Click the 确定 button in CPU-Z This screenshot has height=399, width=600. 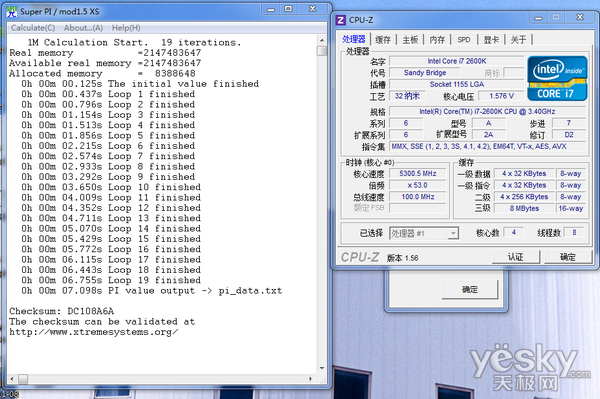click(x=568, y=257)
